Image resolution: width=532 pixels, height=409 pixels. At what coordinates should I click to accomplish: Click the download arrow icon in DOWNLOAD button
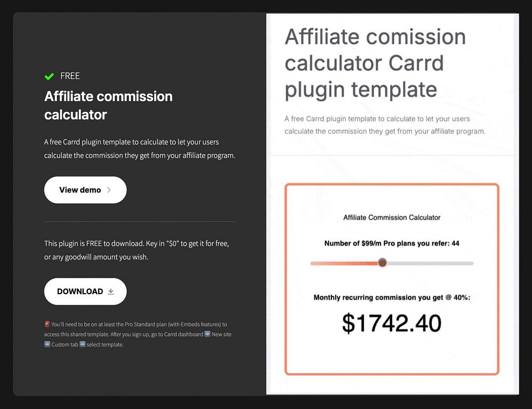pyautogui.click(x=111, y=291)
